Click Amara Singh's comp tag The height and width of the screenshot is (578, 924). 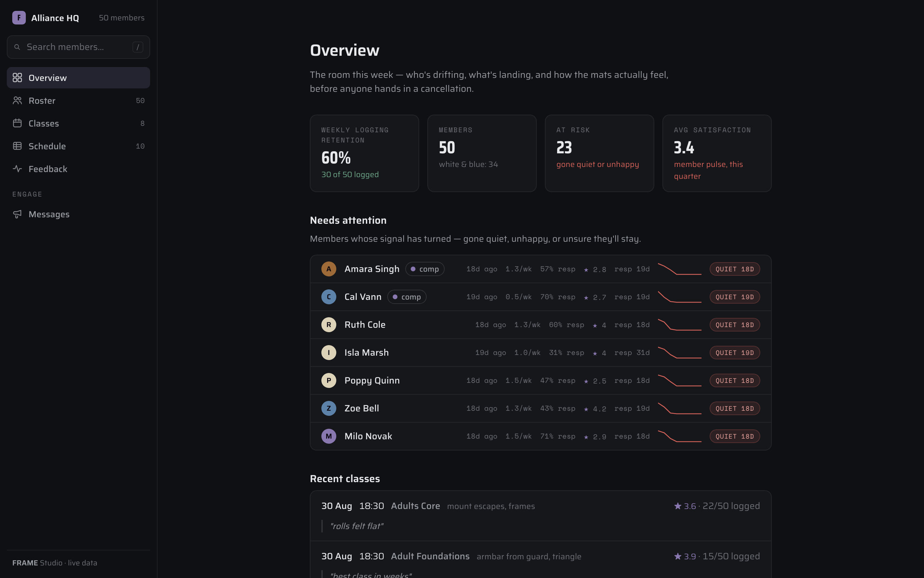[x=425, y=269]
